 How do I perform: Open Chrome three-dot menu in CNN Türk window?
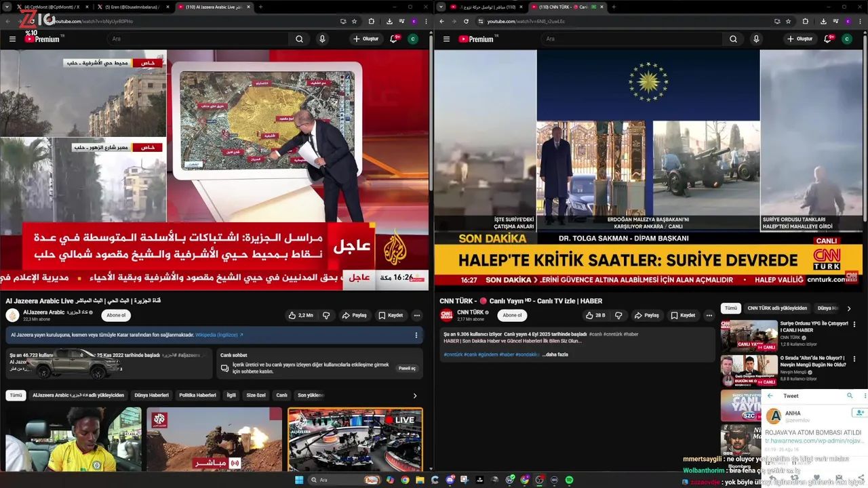859,21
